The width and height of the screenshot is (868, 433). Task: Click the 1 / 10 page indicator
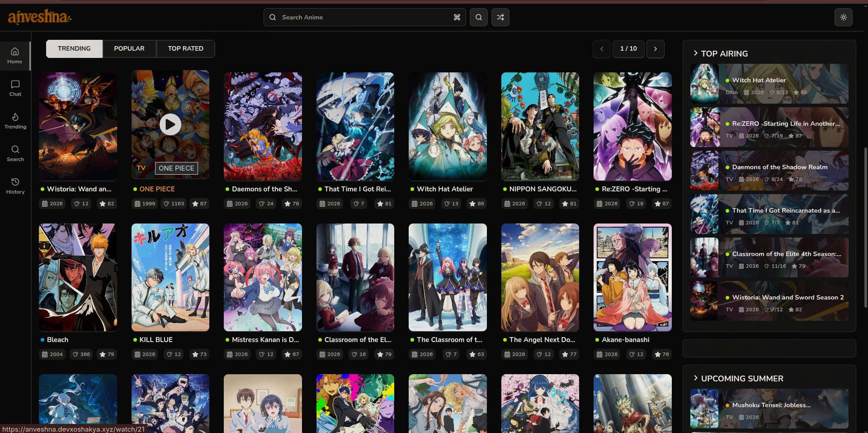click(x=628, y=48)
